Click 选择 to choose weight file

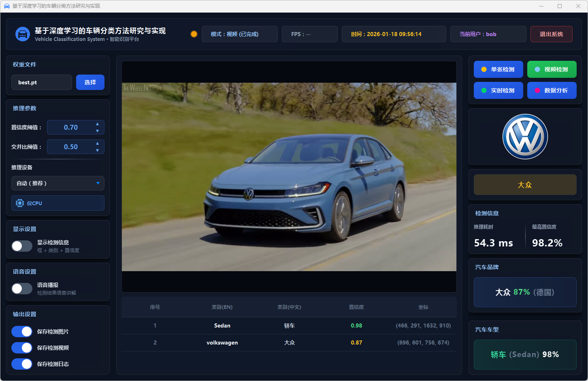[x=90, y=82]
